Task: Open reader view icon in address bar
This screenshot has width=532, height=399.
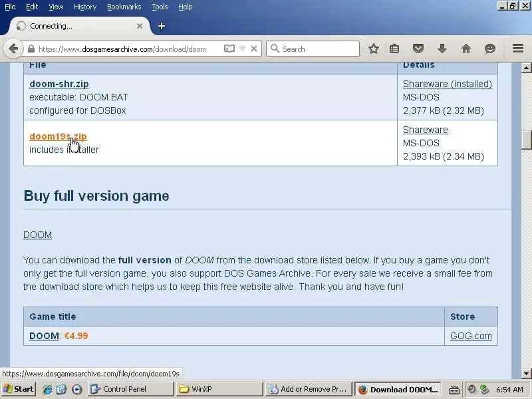Action: (x=229, y=49)
